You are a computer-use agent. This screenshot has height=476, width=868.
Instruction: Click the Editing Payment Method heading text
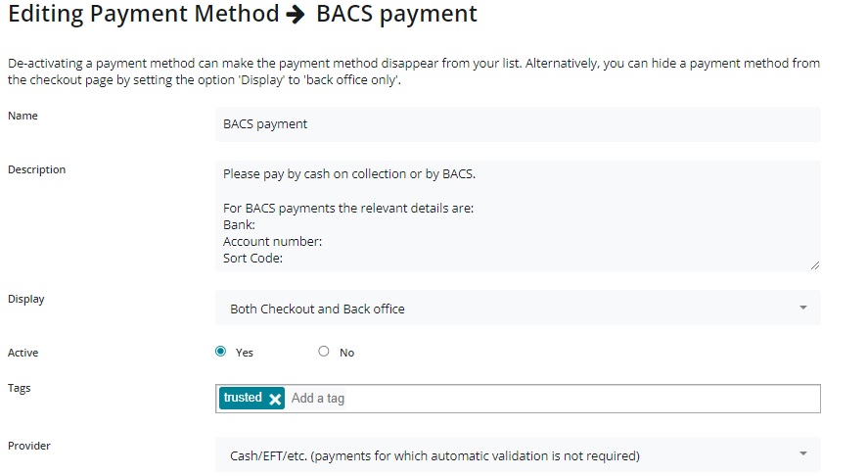click(x=143, y=15)
